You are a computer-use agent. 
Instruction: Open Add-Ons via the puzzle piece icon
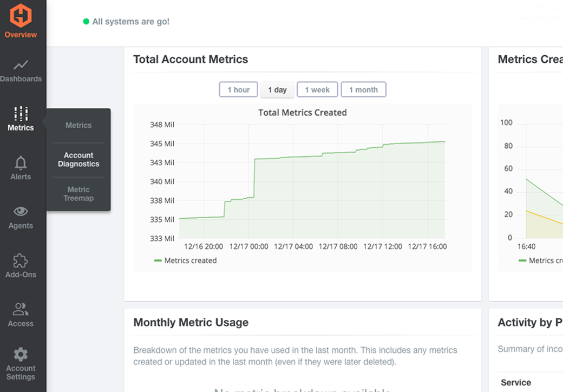click(21, 260)
